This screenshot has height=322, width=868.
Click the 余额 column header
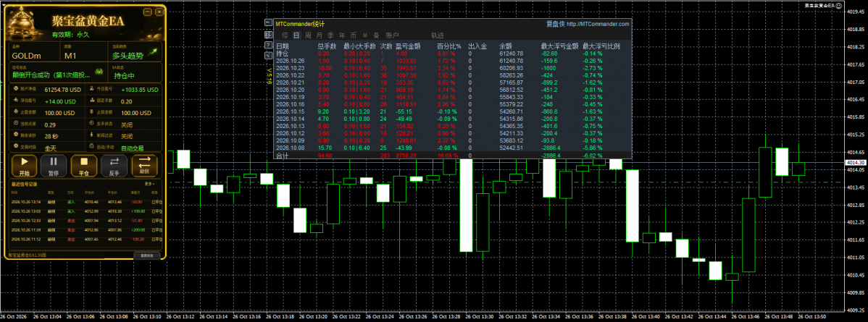[x=506, y=46]
